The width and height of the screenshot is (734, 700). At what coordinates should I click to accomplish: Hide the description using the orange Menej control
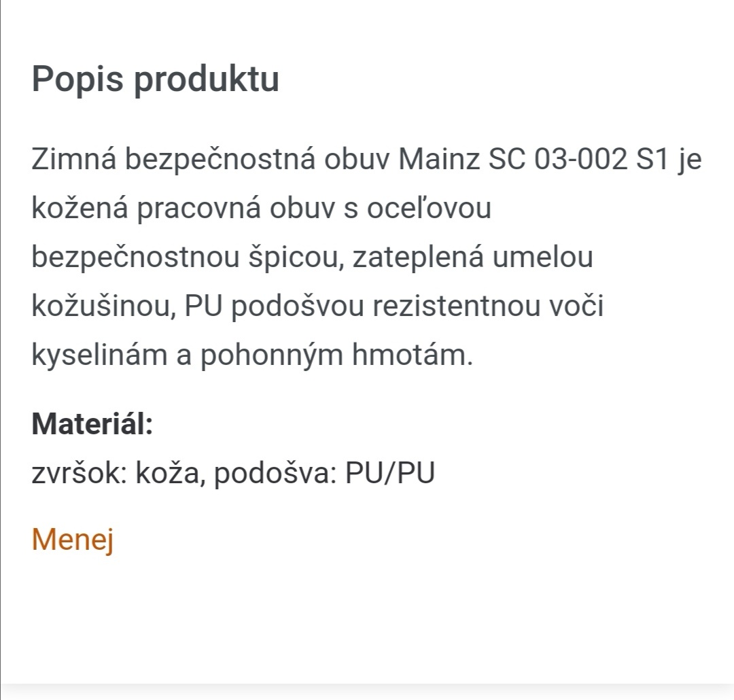(73, 539)
